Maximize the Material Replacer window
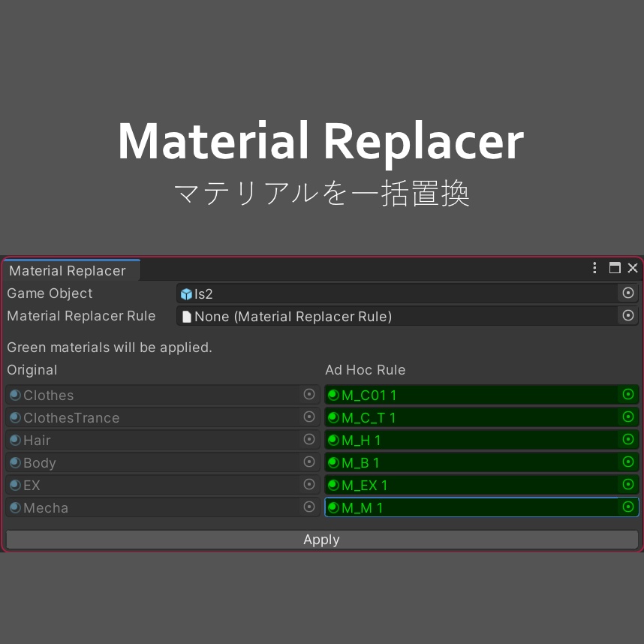The image size is (644, 644). coord(614,268)
